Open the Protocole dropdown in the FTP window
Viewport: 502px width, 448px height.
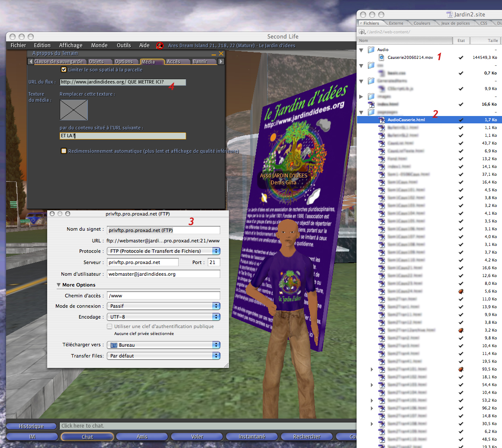163,251
